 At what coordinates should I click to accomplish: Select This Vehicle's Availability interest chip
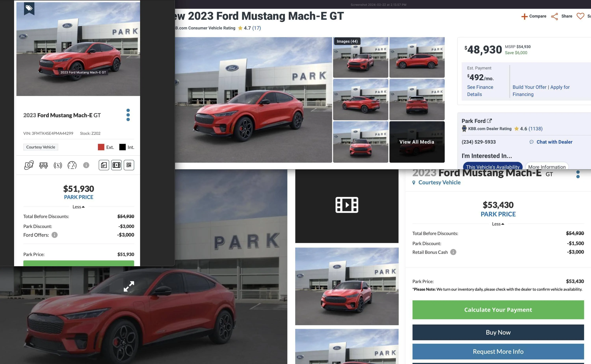pyautogui.click(x=493, y=166)
